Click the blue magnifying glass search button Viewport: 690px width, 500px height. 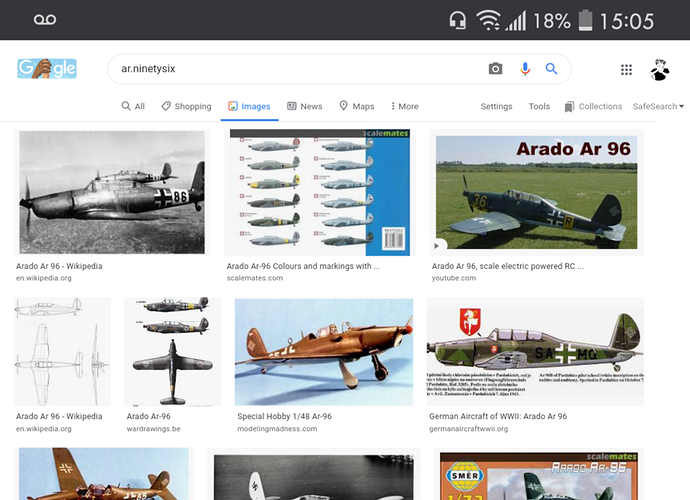coord(551,69)
